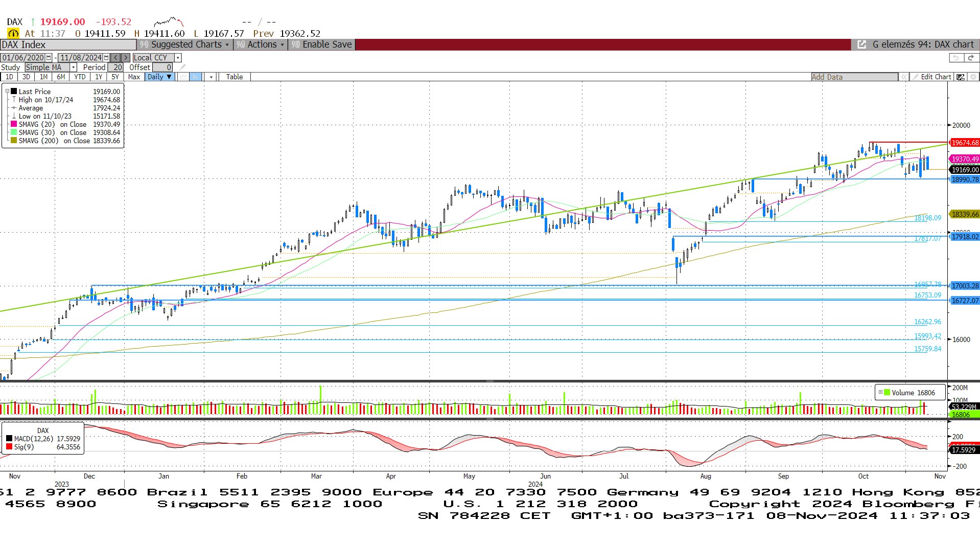Image resolution: width=980 pixels, height=544 pixels.
Task: Shift date range back with left arrow
Action: pyautogui.click(x=116, y=58)
